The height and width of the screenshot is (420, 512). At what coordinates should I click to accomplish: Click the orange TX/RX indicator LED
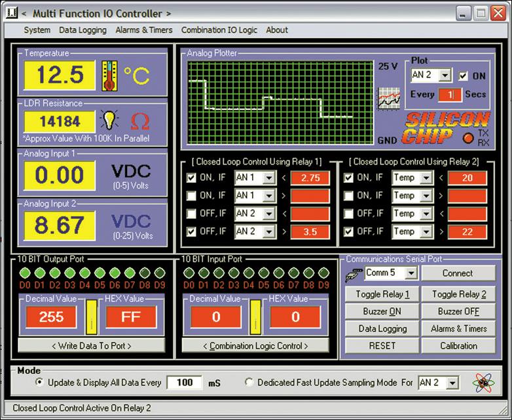point(468,138)
